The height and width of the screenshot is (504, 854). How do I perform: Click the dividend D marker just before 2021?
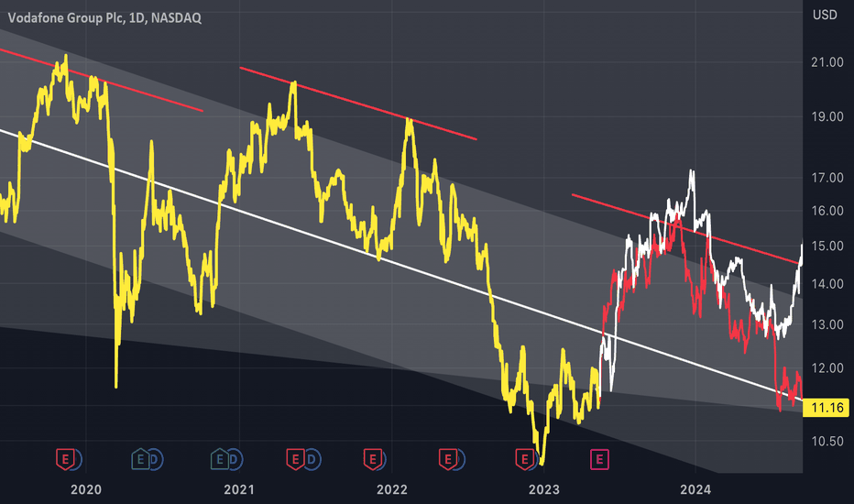(235, 459)
